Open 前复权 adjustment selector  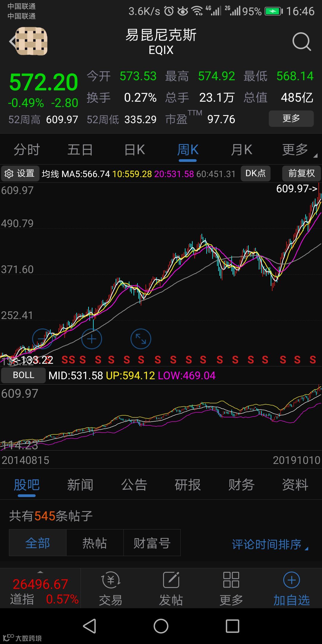coord(301,174)
